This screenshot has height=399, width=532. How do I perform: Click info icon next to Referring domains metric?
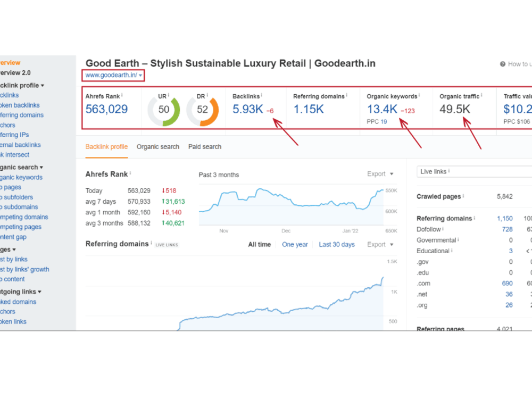(x=346, y=95)
